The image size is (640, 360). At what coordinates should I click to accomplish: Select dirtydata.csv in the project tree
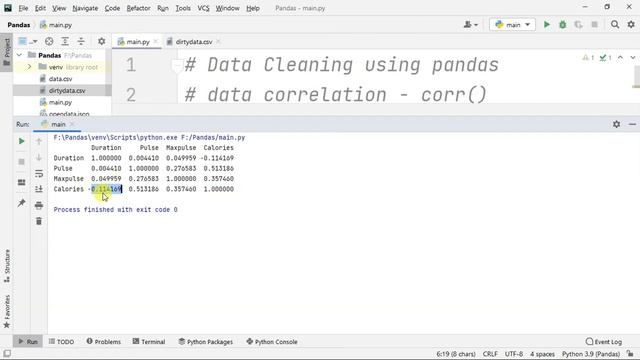pos(67,91)
